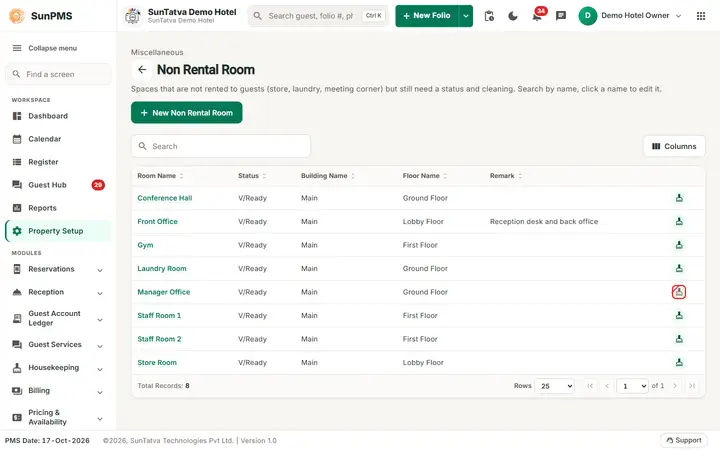Click housekeeping icon for Store Room row
Viewport: 720px width, 450px height.
click(x=679, y=362)
